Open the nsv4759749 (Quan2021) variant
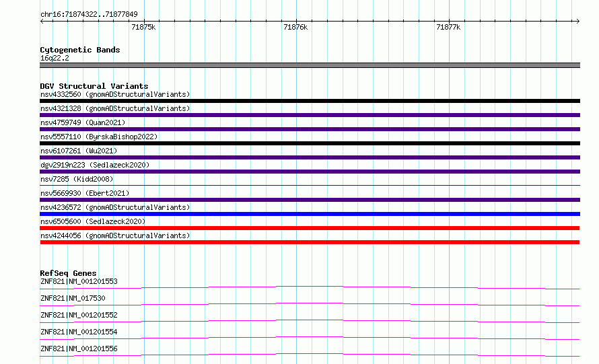Viewport: 599px width, 364px height. coord(83,122)
